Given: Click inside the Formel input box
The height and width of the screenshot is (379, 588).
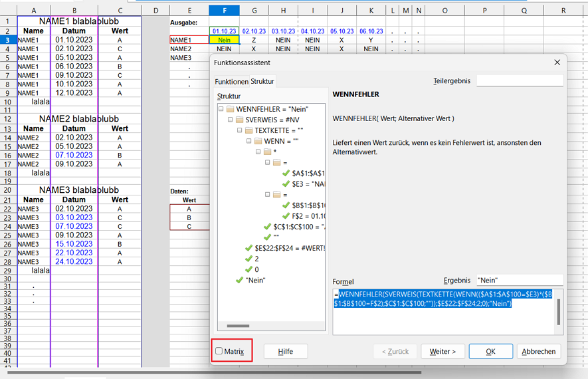Looking at the screenshot, I should pyautogui.click(x=443, y=311).
